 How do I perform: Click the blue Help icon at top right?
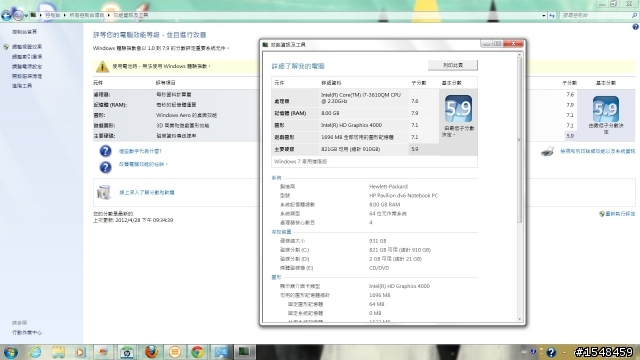636,27
